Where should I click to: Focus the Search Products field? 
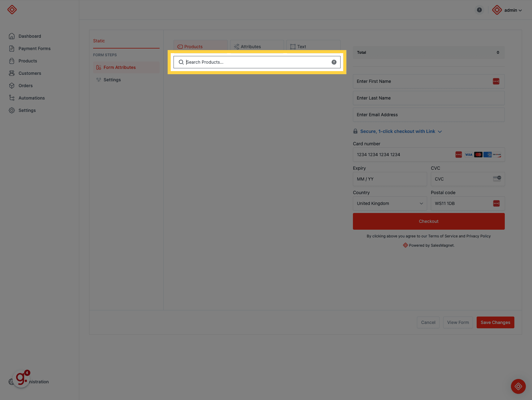point(257,62)
